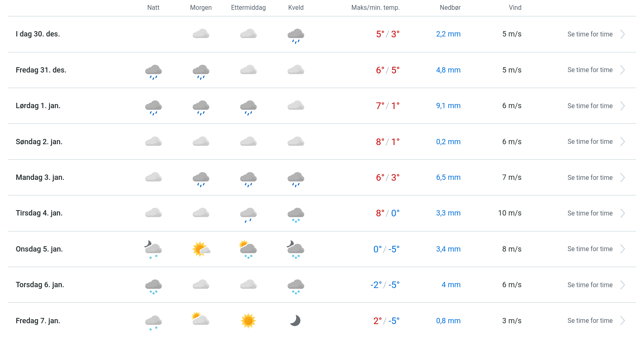The width and height of the screenshot is (644, 338).
Task: Click Friday 31 Dec night rain icon
Action: coord(153,71)
